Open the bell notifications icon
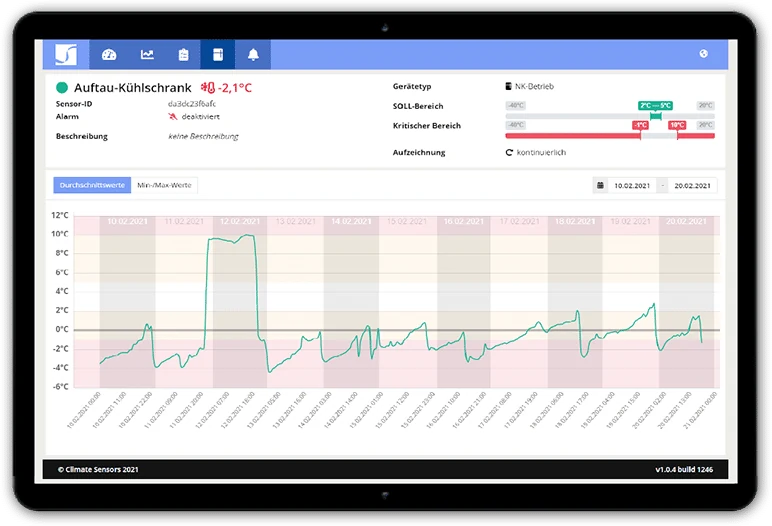This screenshot has width=772, height=526. click(x=253, y=55)
